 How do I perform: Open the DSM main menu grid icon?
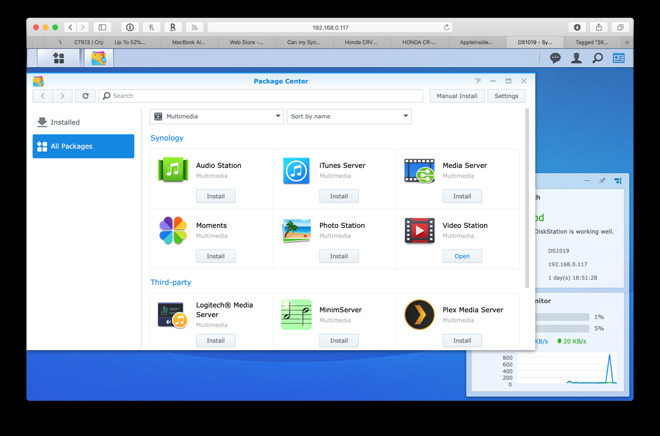coord(59,58)
